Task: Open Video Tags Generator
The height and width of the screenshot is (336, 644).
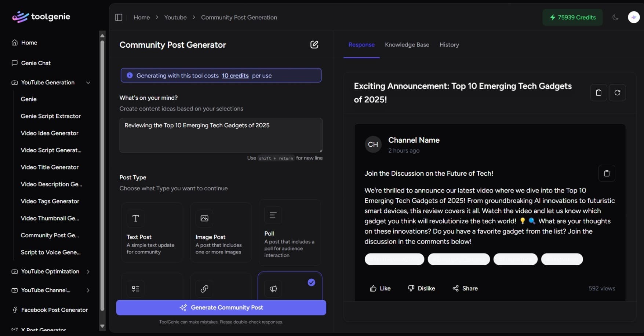Action: click(50, 201)
